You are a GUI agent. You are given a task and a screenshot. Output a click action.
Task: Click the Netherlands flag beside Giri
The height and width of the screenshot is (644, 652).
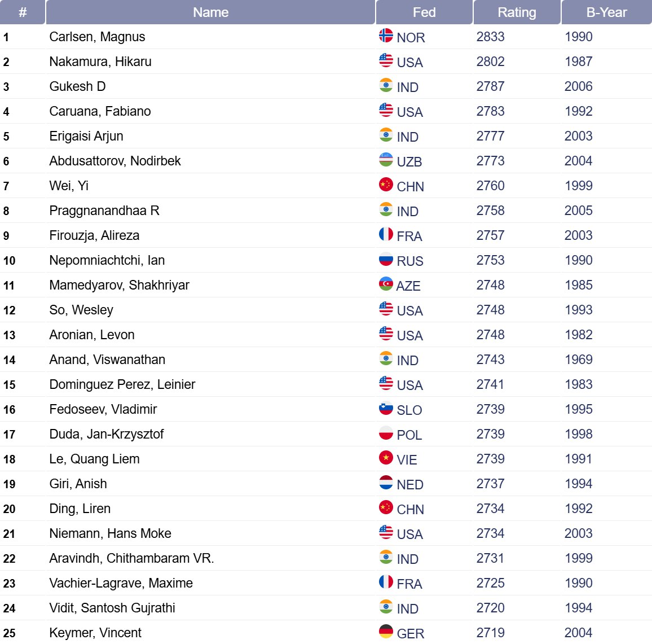386,483
